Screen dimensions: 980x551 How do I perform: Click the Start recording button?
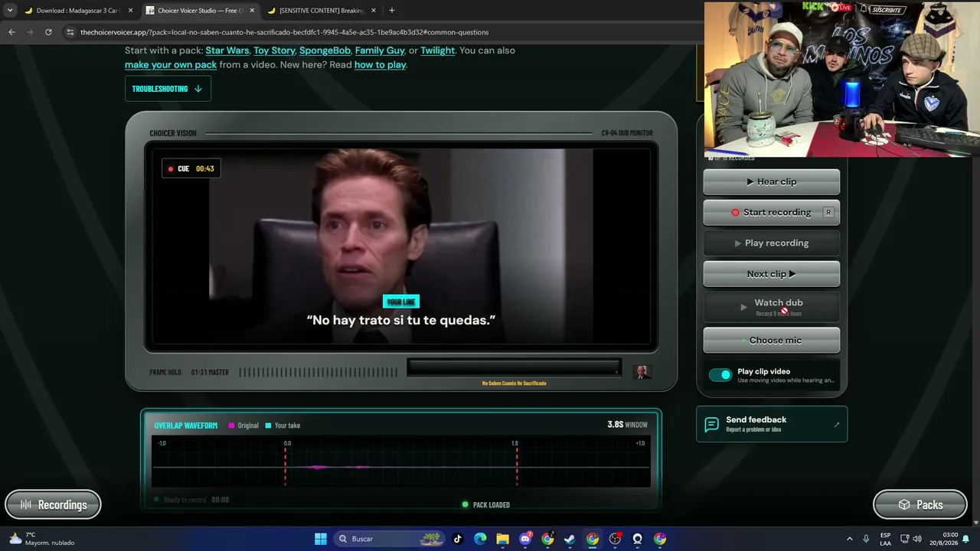tap(772, 213)
